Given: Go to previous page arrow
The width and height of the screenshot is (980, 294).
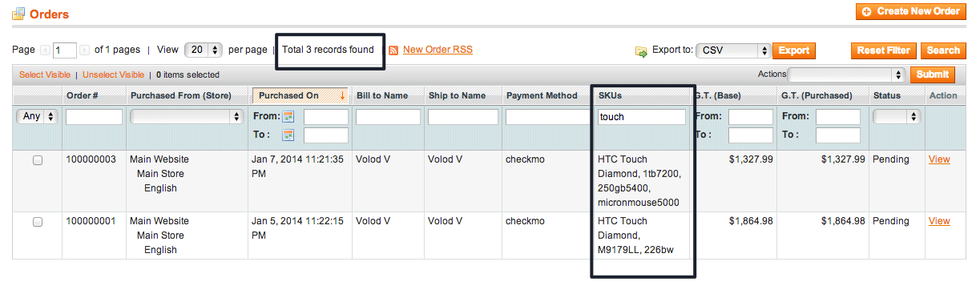Looking at the screenshot, I should [45, 50].
